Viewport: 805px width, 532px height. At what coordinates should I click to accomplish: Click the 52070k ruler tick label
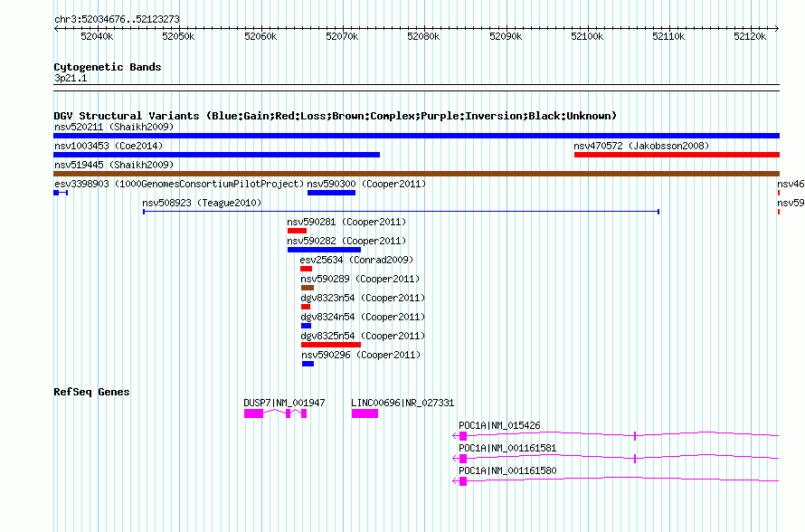(x=343, y=36)
